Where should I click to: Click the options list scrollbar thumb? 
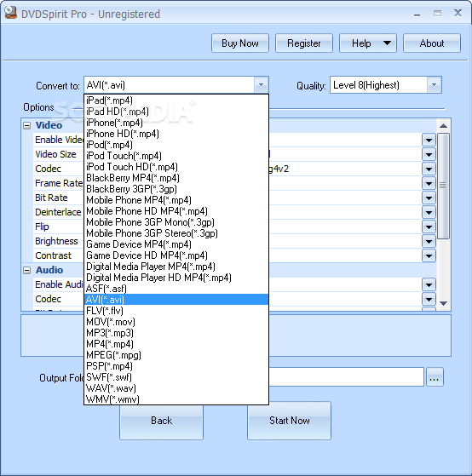click(443, 186)
